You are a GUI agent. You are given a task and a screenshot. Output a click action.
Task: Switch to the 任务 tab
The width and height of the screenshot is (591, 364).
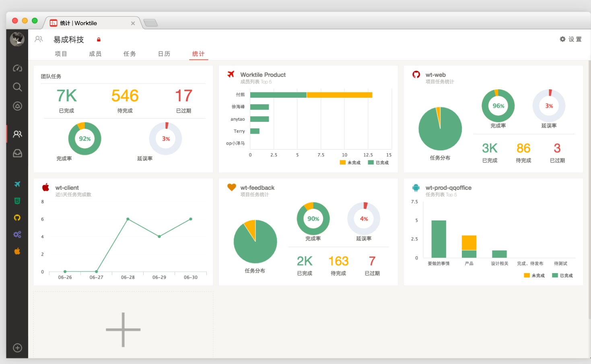(130, 54)
